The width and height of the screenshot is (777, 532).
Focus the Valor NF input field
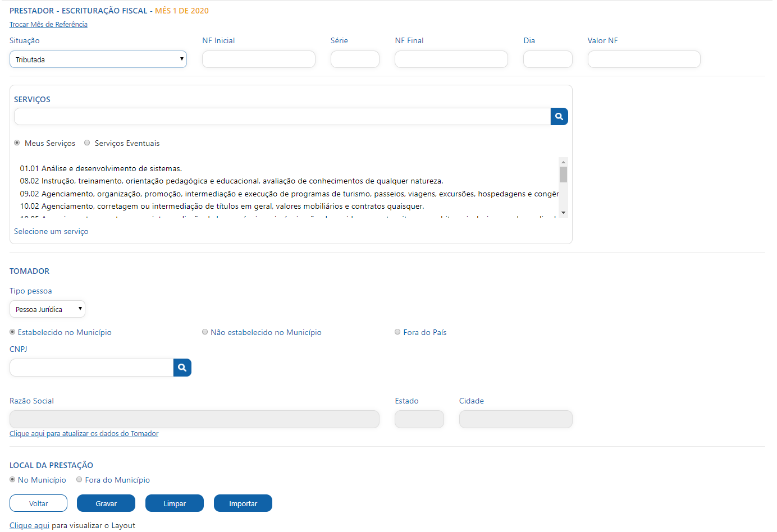coord(644,59)
